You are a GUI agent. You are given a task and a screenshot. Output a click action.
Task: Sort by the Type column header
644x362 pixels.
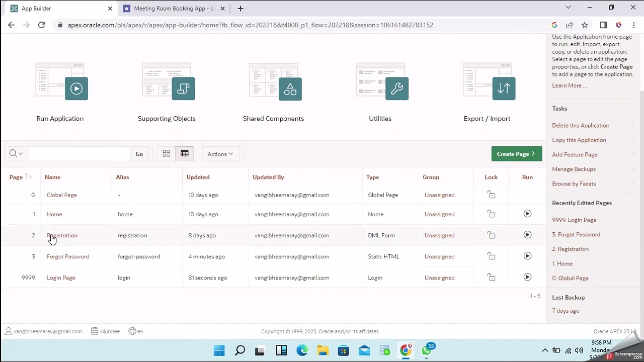click(x=372, y=177)
